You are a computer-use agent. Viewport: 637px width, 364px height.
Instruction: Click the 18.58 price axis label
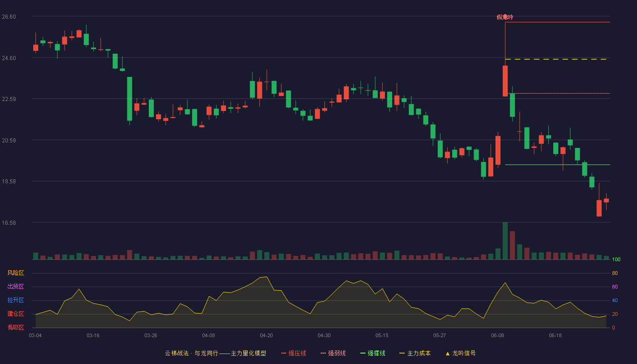click(9, 182)
